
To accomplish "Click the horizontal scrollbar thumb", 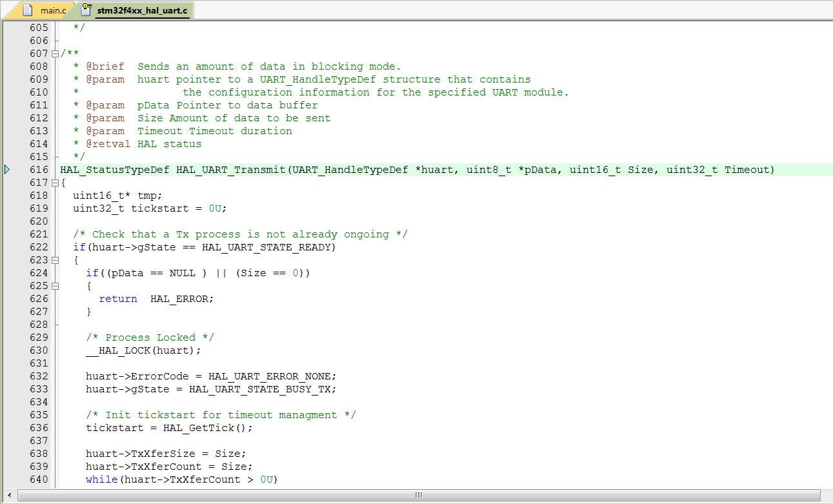I will coord(418,495).
